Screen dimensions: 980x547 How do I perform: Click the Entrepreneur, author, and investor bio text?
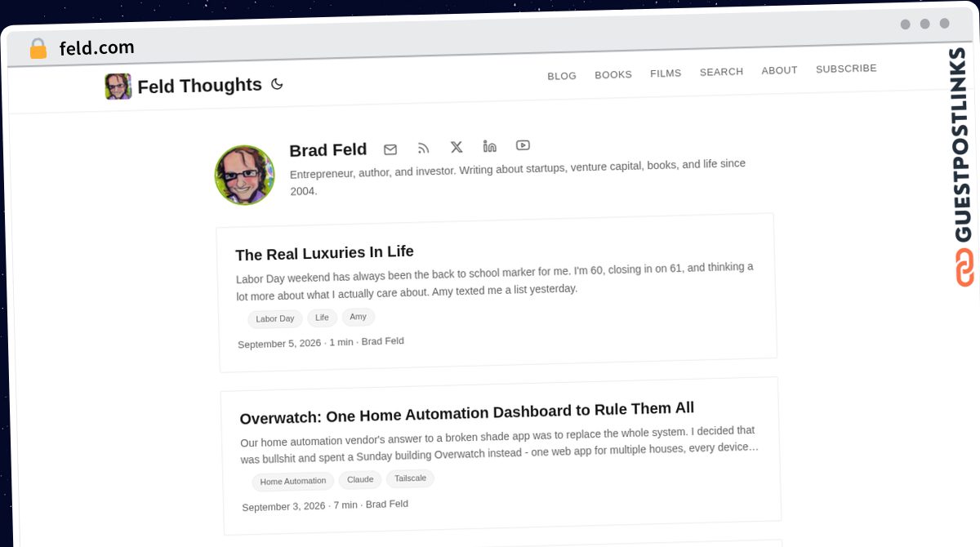[518, 177]
